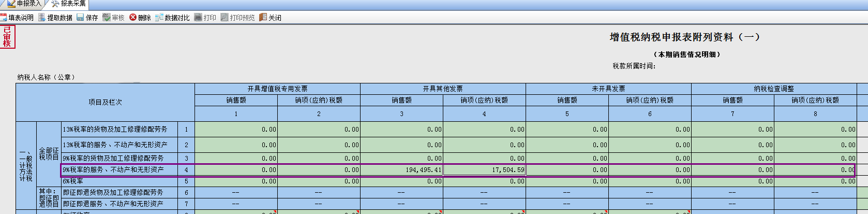Click 13%税率的服务 row cell in column 5

click(x=567, y=145)
